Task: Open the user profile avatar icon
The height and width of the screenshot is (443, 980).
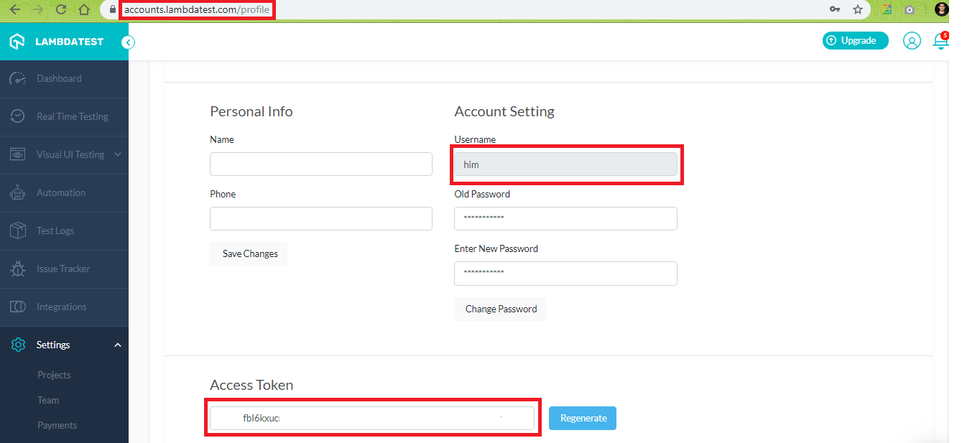Action: pyautogui.click(x=912, y=41)
